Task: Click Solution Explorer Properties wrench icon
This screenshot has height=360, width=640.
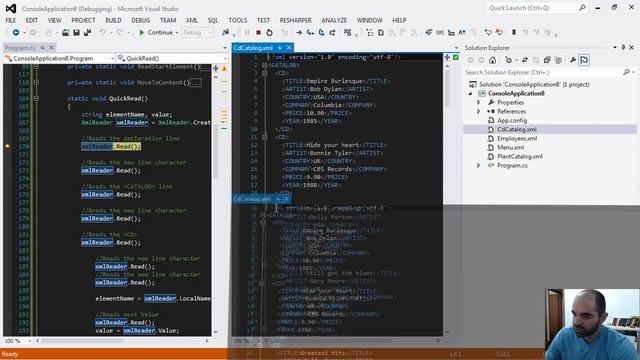Action: click(x=573, y=60)
